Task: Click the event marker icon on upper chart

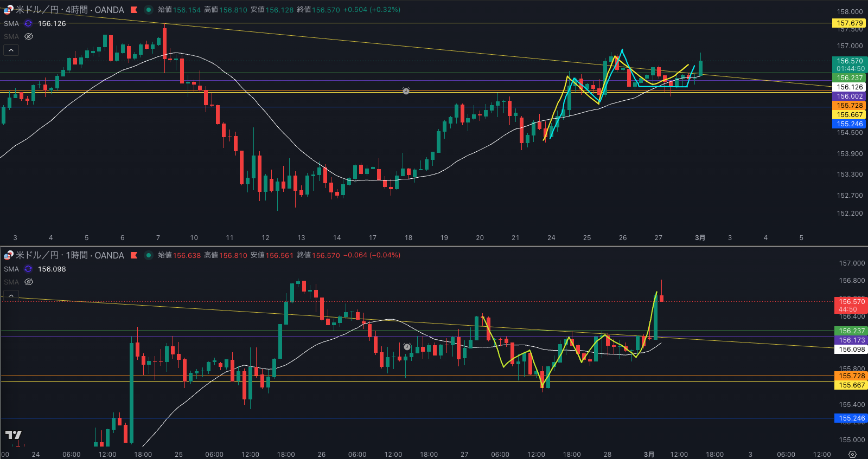Action: tap(406, 91)
